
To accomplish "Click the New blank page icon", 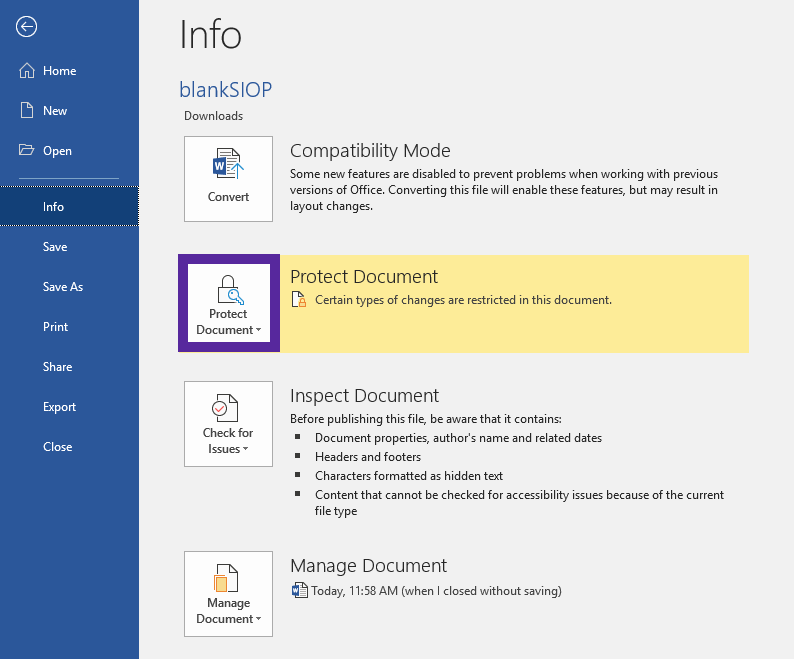I will pos(27,110).
